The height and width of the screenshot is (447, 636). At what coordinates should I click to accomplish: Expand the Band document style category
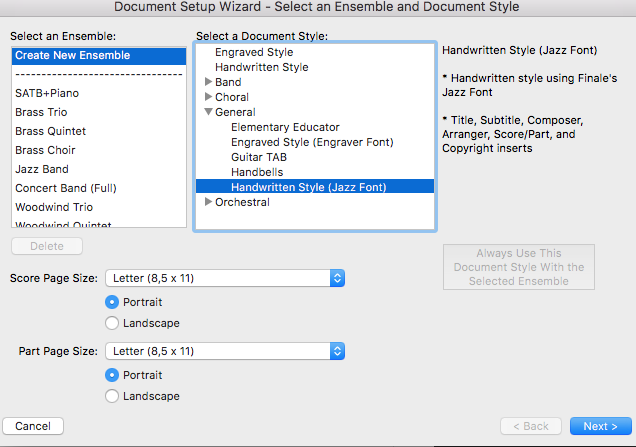[x=208, y=82]
